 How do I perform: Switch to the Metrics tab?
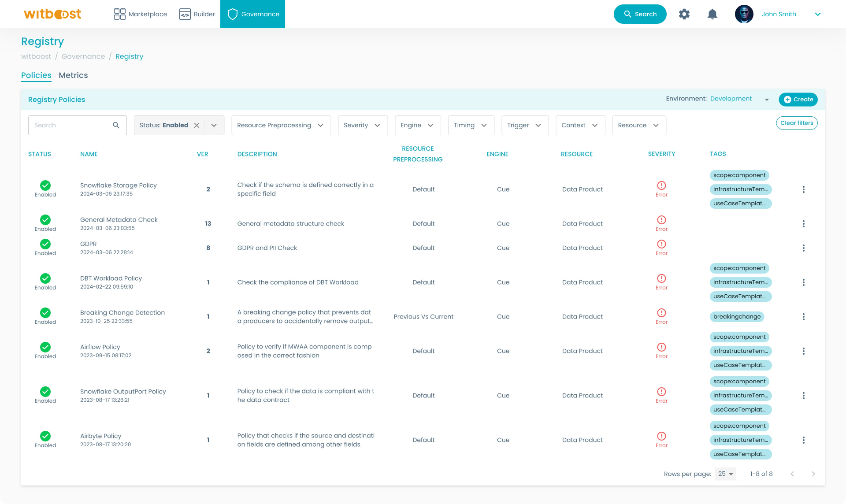(73, 75)
